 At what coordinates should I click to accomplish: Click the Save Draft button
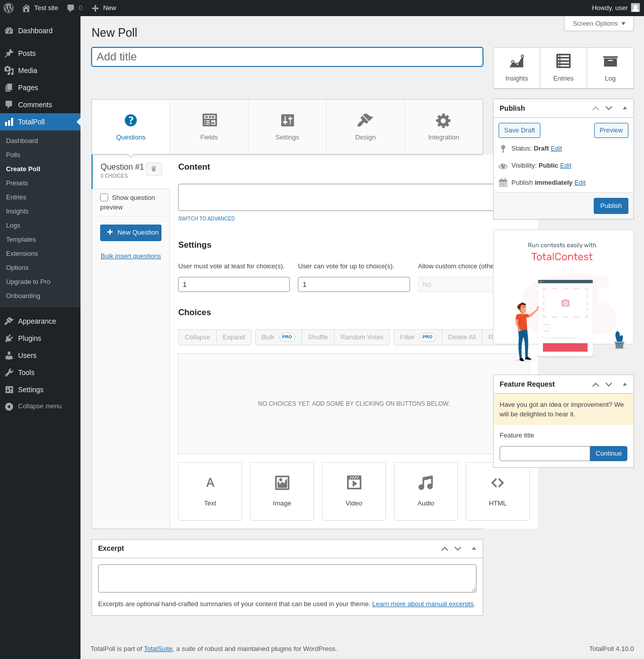point(520,130)
